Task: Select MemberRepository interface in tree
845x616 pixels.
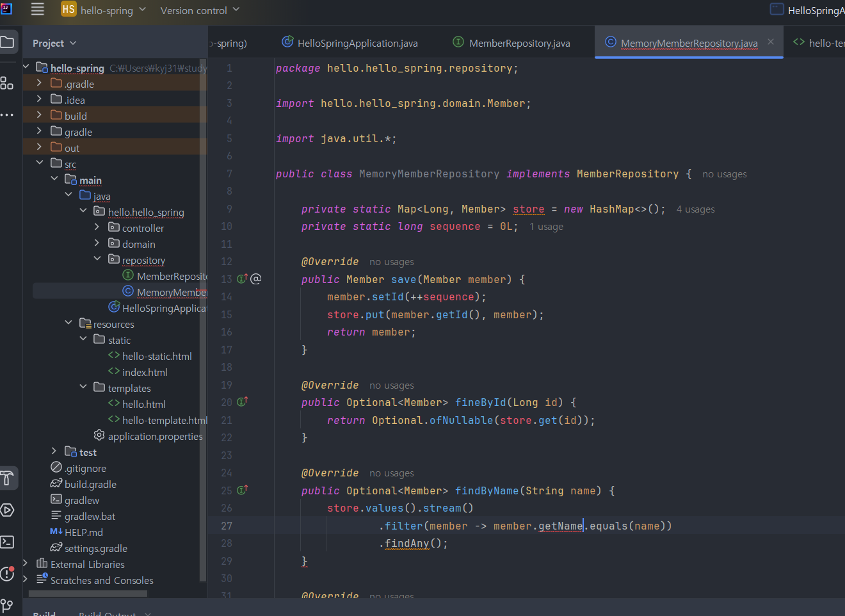Action: [165, 276]
